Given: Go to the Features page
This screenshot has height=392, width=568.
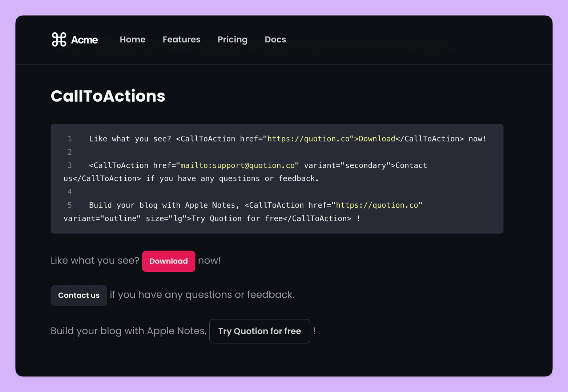Looking at the screenshot, I should pos(181,40).
